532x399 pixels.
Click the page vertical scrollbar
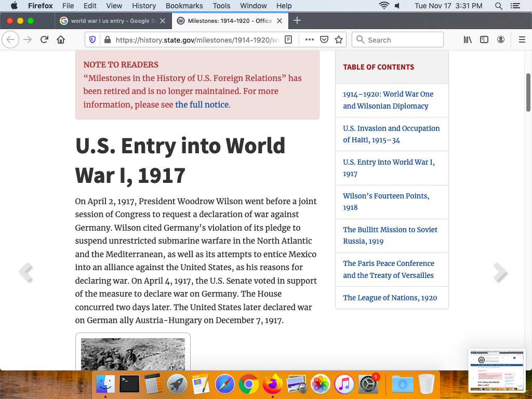(528, 92)
